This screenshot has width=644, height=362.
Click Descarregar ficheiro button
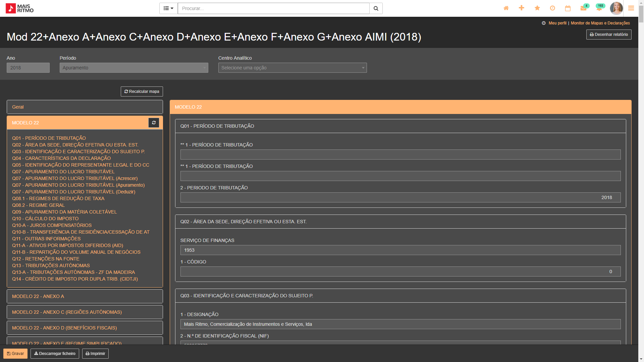click(55, 354)
